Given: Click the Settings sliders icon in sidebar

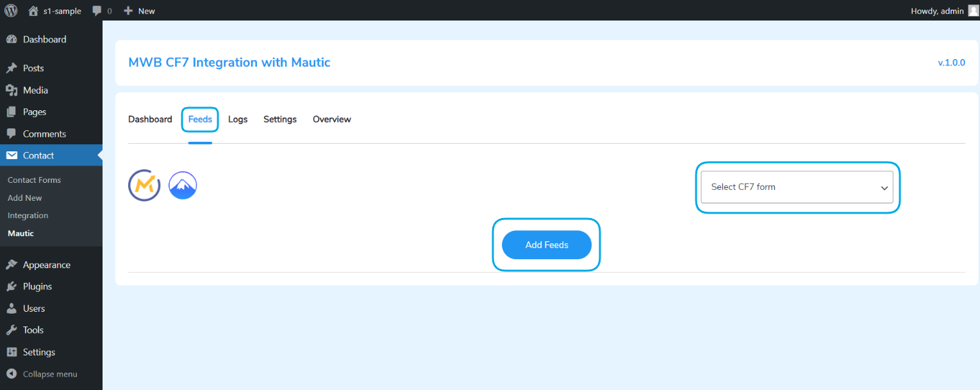Looking at the screenshot, I should 12,352.
